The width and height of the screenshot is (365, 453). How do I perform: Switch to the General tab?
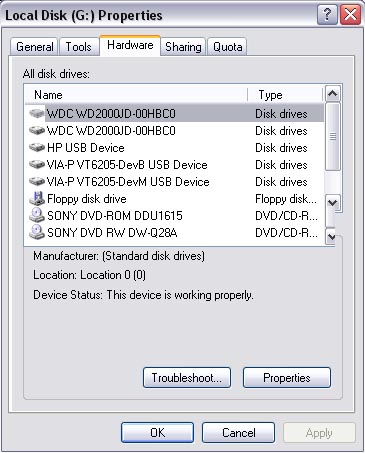coord(35,47)
